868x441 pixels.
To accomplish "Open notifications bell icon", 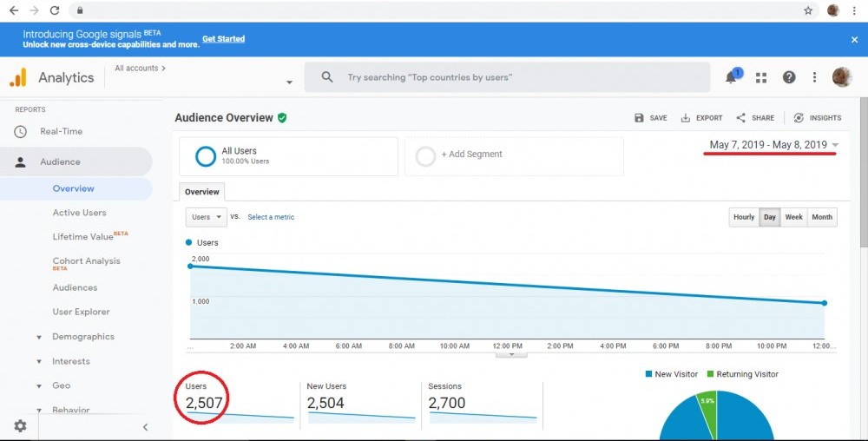I will pyautogui.click(x=732, y=77).
